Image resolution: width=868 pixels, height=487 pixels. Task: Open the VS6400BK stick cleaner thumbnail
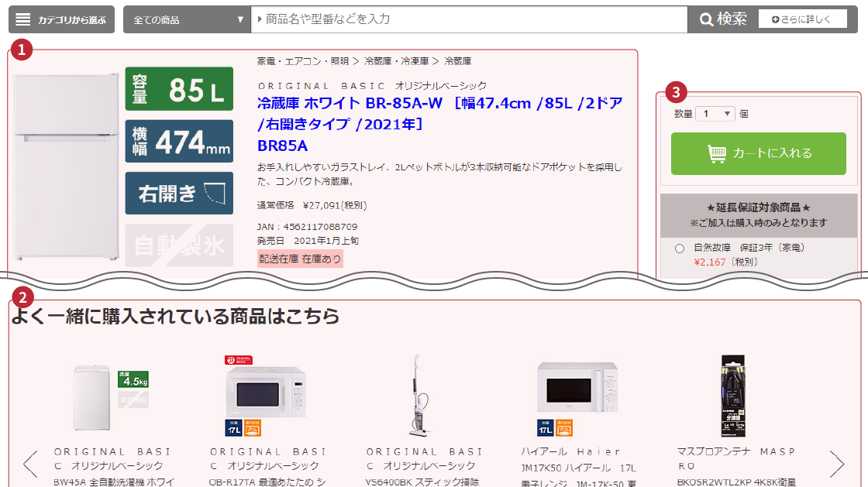point(421,396)
